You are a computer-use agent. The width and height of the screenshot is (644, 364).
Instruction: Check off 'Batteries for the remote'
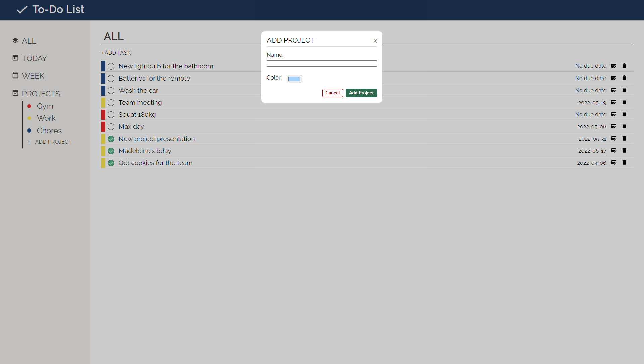(x=111, y=79)
